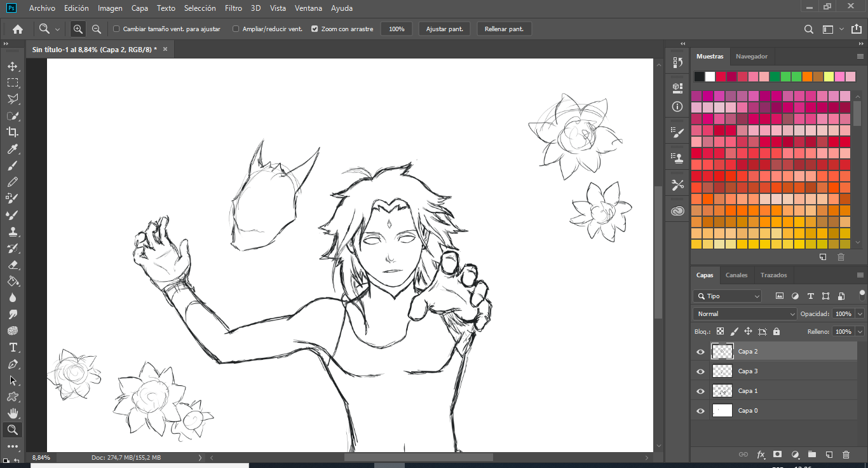Select the Eraser tool

click(x=13, y=265)
